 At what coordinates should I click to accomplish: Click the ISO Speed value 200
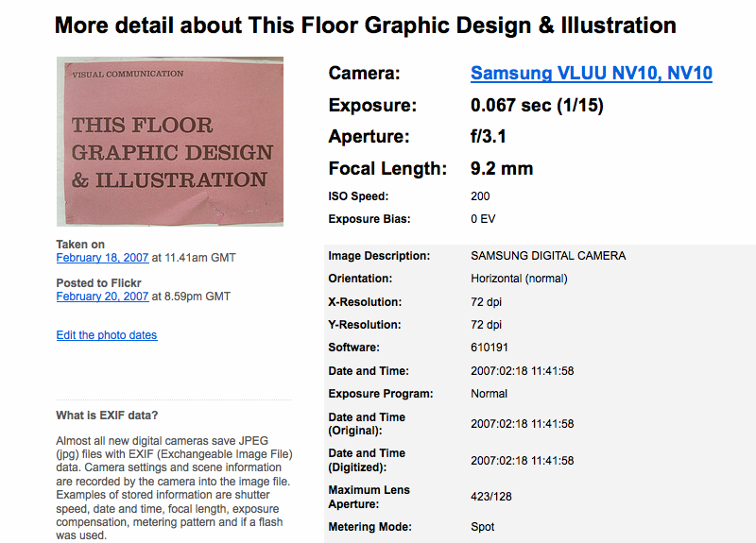pyautogui.click(x=480, y=196)
